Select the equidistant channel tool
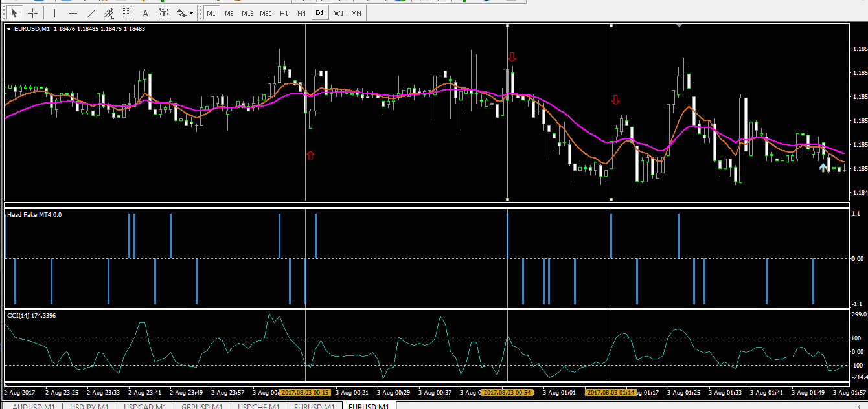 point(109,13)
